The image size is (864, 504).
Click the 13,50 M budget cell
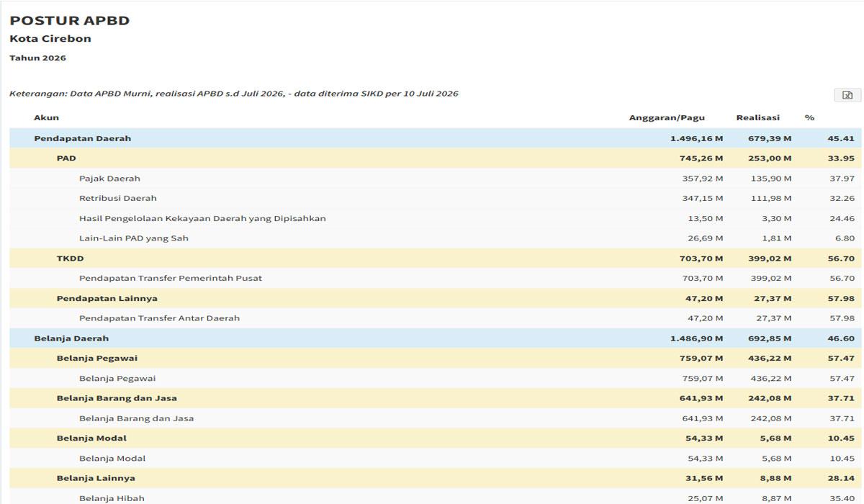706,218
